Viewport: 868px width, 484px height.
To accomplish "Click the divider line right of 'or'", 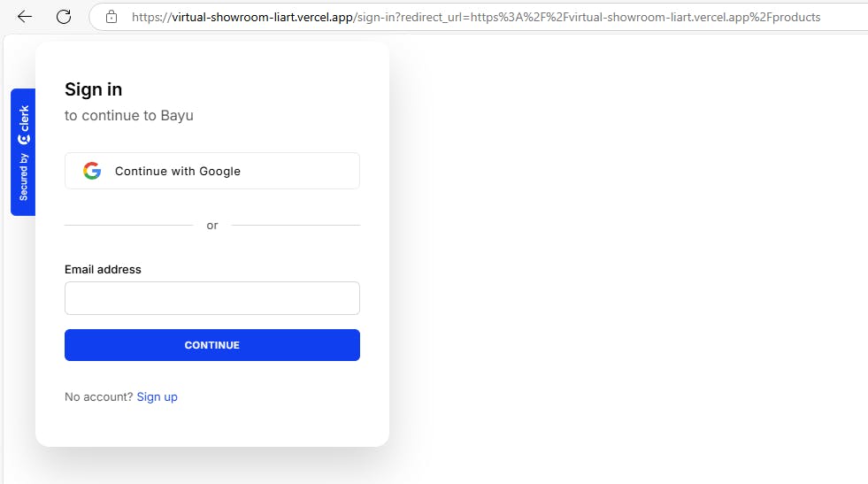I will [296, 226].
